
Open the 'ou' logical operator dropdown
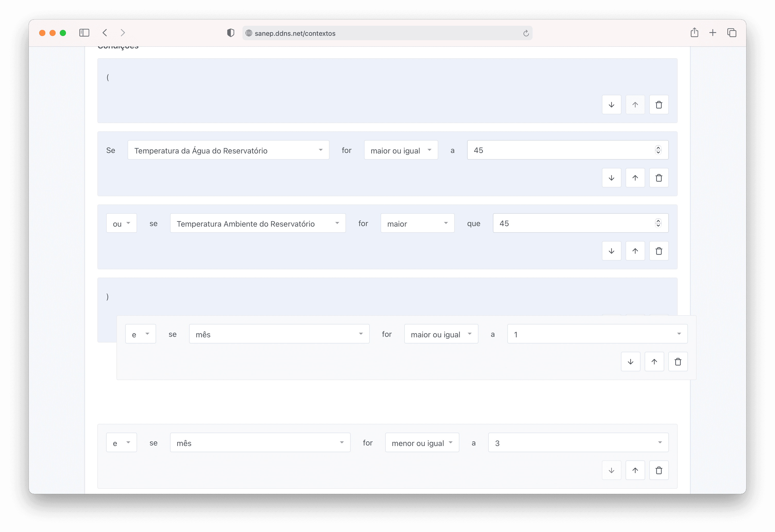(121, 223)
